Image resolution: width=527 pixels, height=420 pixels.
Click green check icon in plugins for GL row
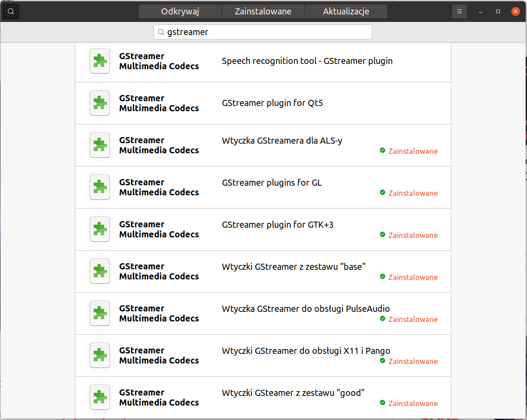(383, 192)
